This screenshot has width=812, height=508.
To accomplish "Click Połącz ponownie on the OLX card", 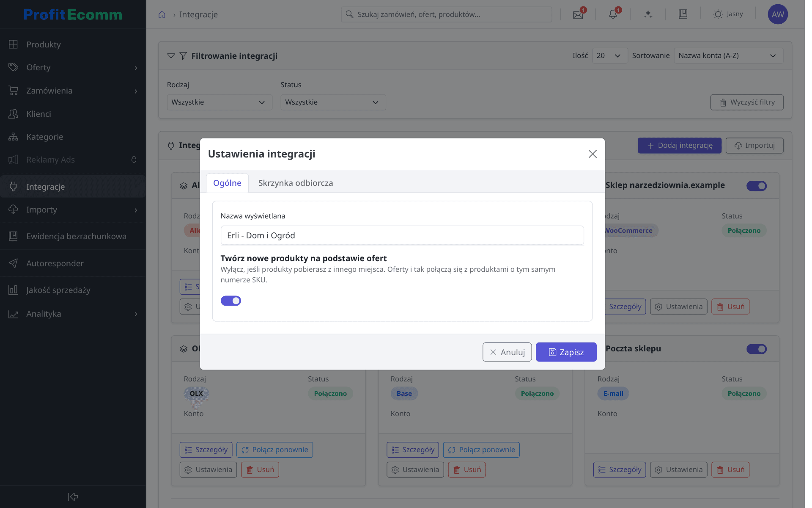I will pyautogui.click(x=274, y=450).
